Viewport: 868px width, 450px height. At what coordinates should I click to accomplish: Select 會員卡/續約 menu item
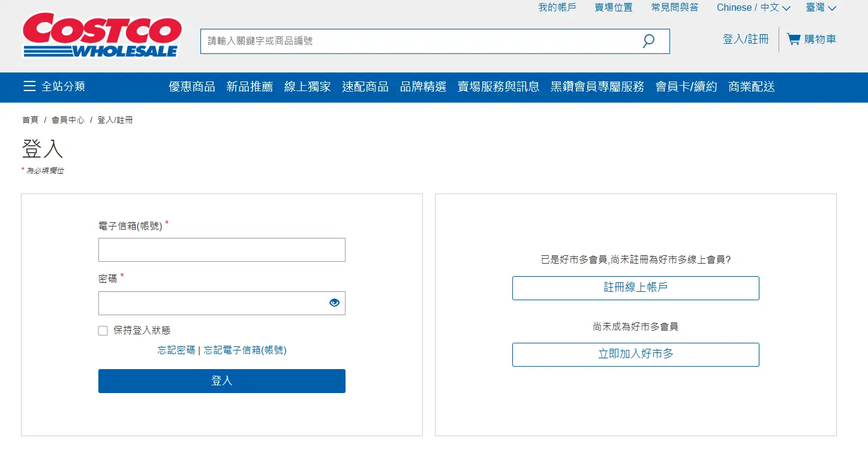pyautogui.click(x=686, y=87)
